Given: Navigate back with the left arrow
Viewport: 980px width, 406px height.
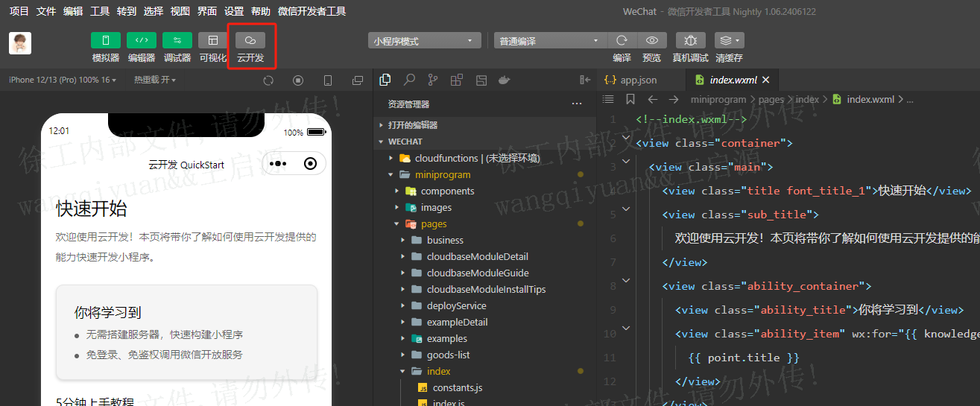Looking at the screenshot, I should (653, 99).
